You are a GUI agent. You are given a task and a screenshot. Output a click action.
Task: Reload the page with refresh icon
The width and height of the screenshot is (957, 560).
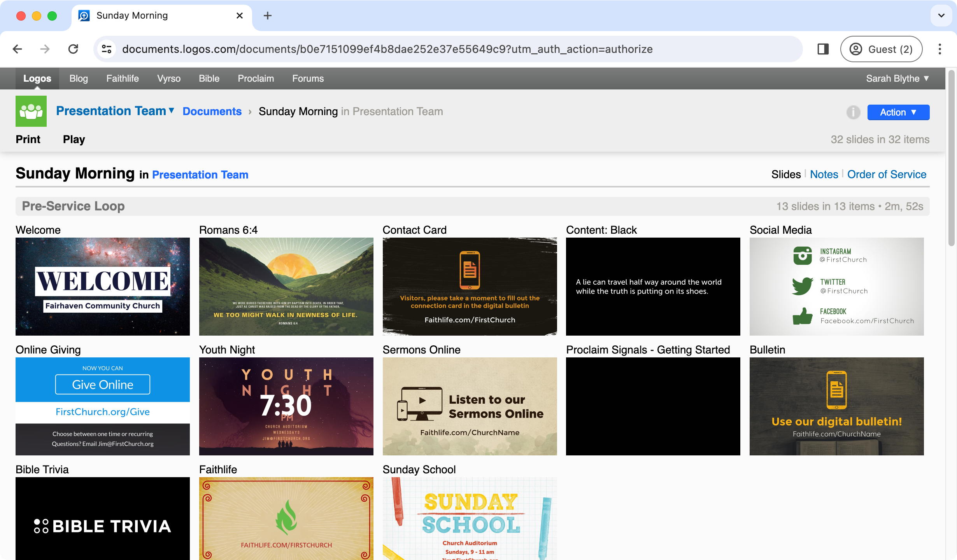point(73,49)
